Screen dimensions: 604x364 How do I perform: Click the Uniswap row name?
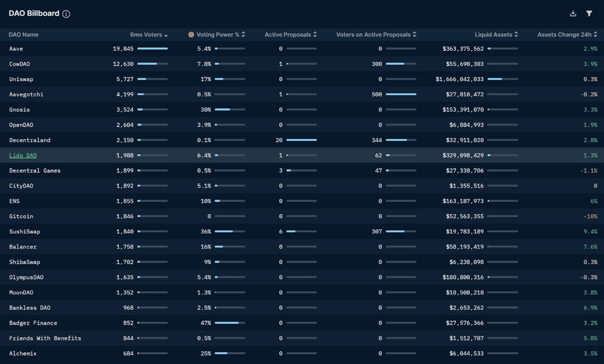(x=21, y=79)
